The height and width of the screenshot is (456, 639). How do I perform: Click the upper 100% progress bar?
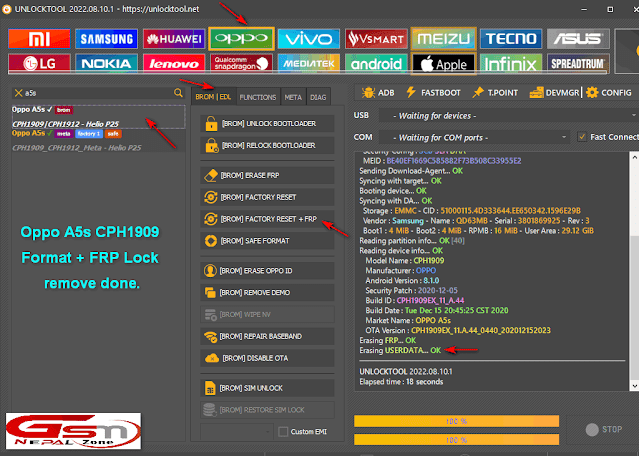[x=456, y=421]
